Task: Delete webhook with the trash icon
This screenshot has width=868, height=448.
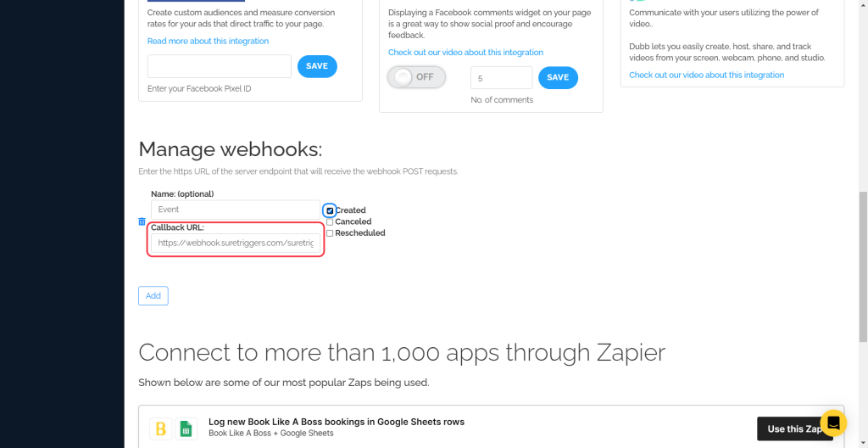Action: [142, 221]
